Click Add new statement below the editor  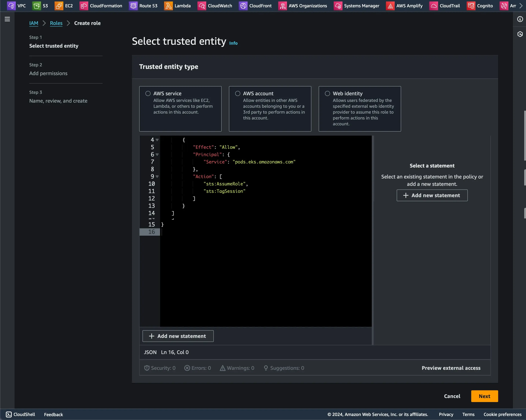coord(178,336)
